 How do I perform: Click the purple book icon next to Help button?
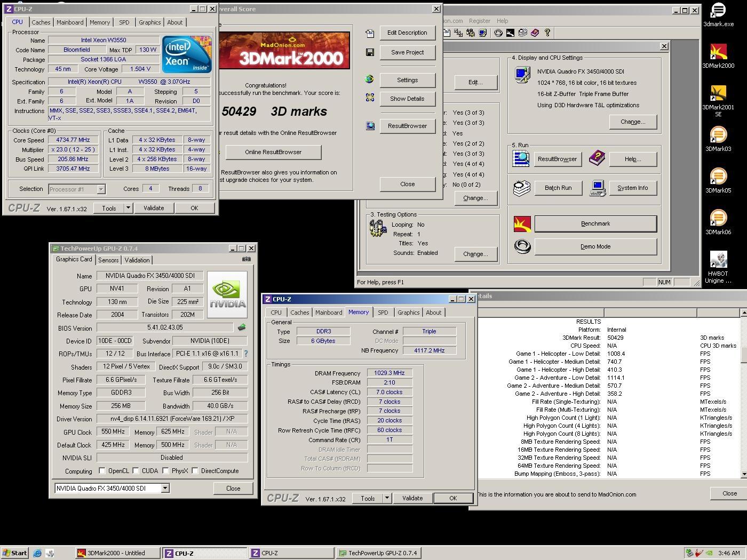597,158
